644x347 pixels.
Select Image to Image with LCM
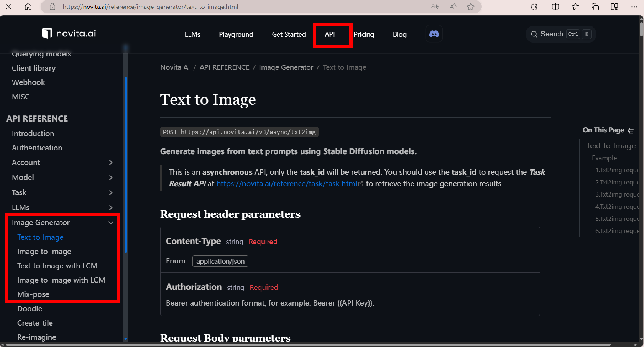pyautogui.click(x=61, y=280)
